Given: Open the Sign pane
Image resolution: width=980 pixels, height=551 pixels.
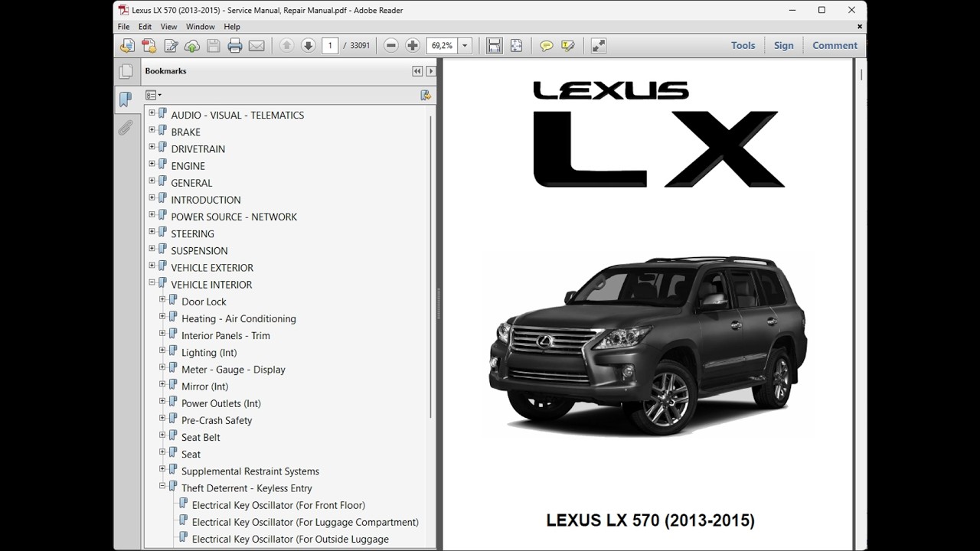Looking at the screenshot, I should tap(783, 45).
